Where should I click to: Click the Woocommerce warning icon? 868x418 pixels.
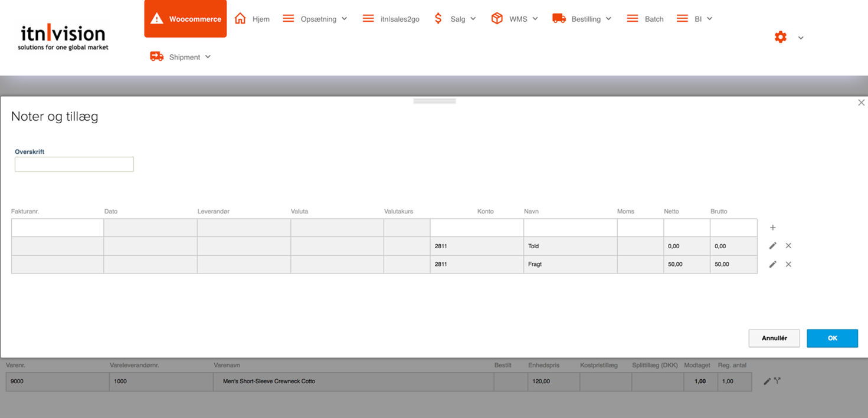(156, 18)
